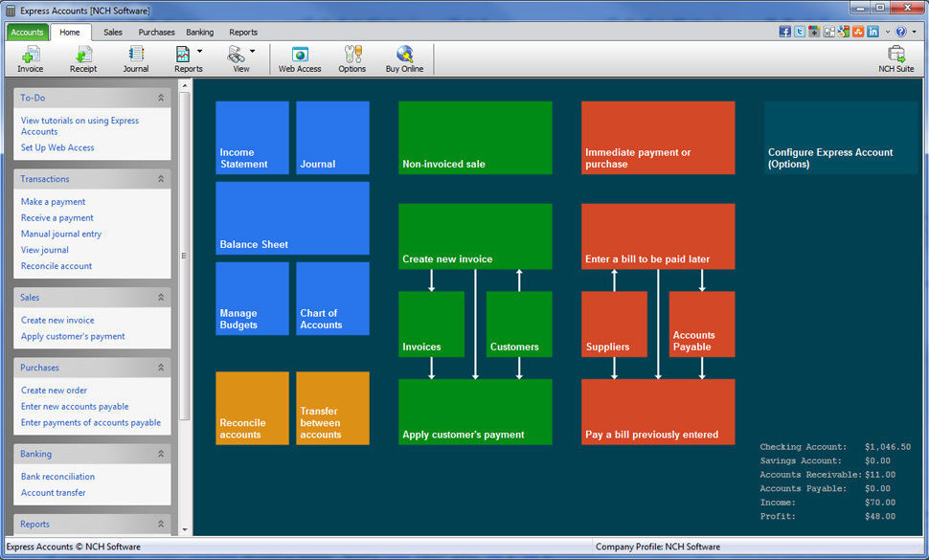Click the Facebook share icon
The image size is (929, 560).
(x=784, y=32)
